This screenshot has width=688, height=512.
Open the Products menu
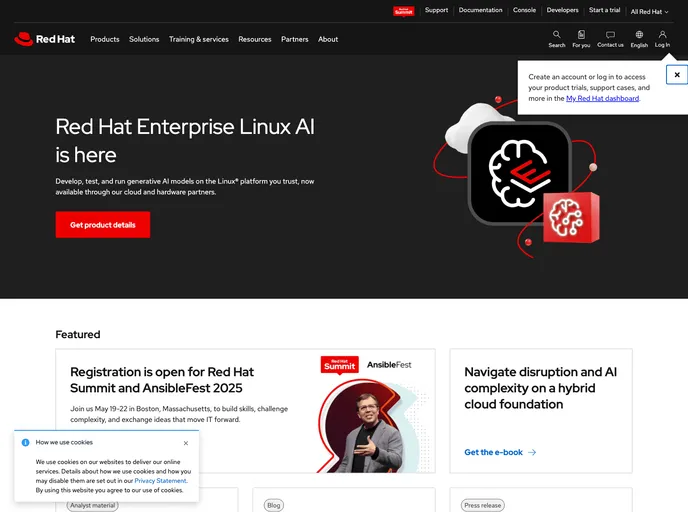coord(105,39)
